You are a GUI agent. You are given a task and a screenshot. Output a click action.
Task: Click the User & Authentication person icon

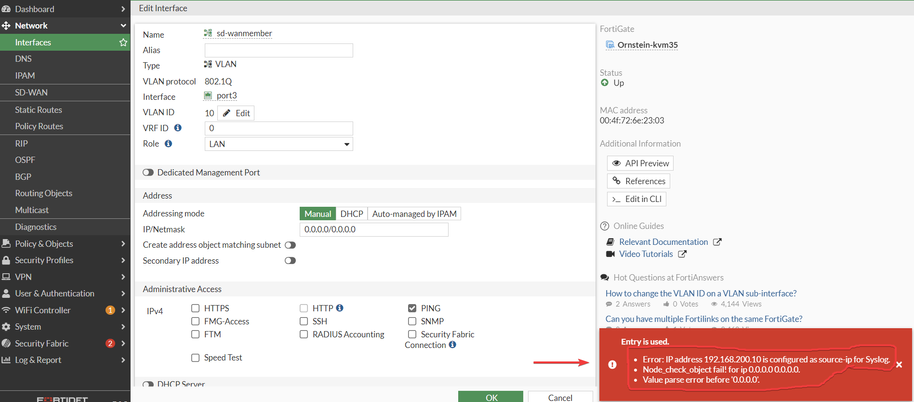pyautogui.click(x=6, y=294)
